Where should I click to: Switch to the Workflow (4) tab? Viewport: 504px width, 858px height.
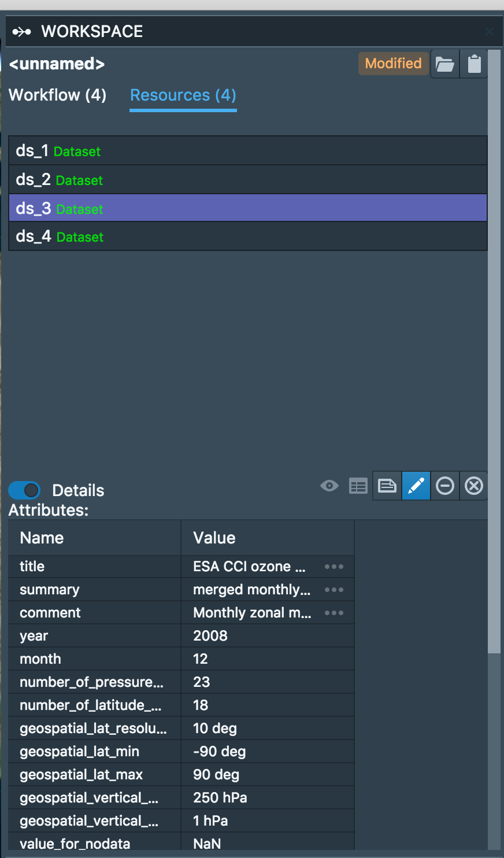point(57,95)
